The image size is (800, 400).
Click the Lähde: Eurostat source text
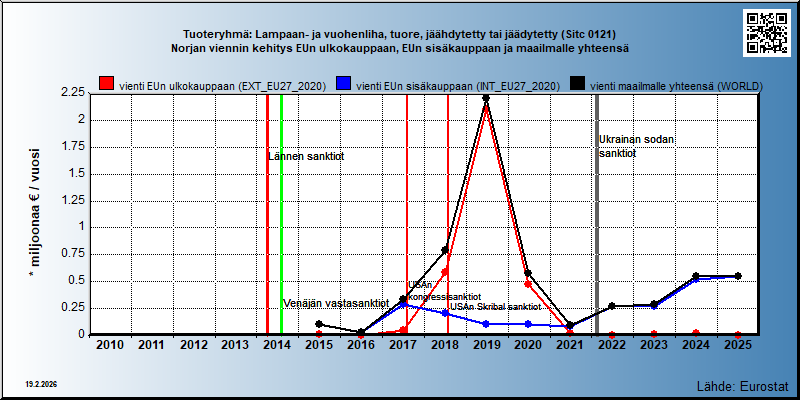coord(743,385)
